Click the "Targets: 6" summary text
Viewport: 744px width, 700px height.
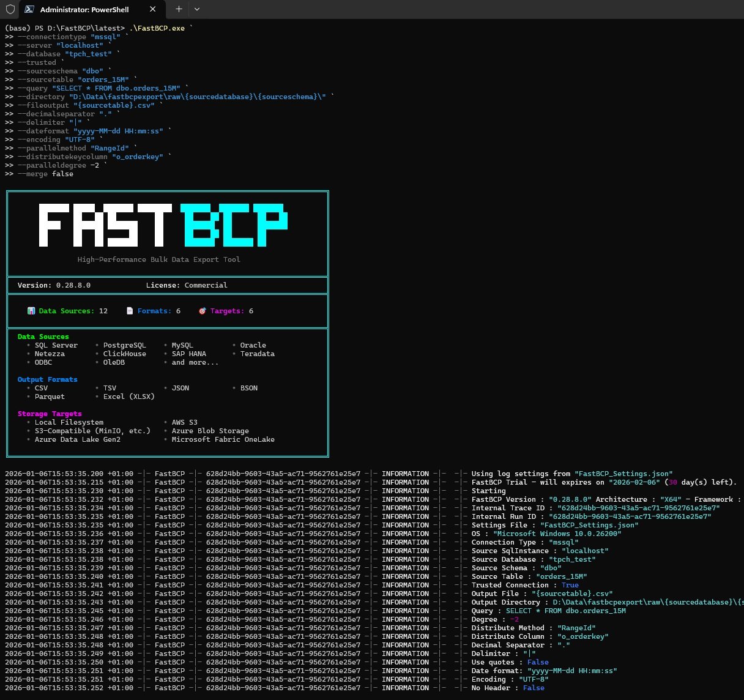[x=232, y=311]
